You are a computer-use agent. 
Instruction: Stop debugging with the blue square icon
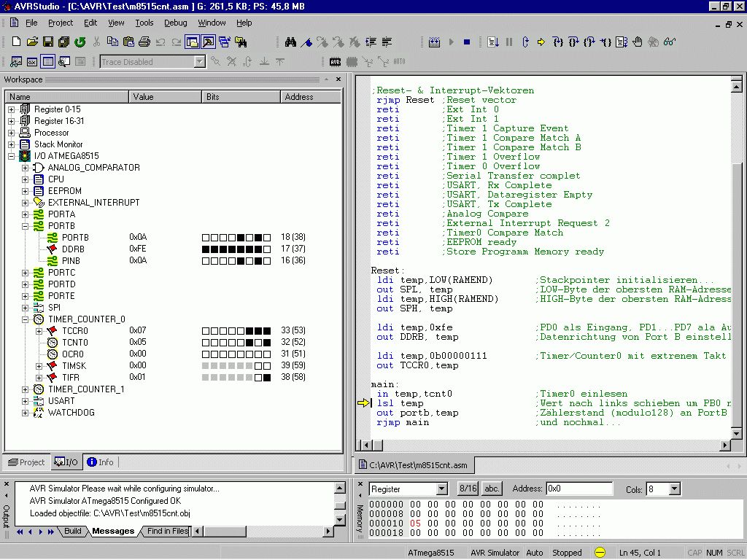pyautogui.click(x=467, y=42)
